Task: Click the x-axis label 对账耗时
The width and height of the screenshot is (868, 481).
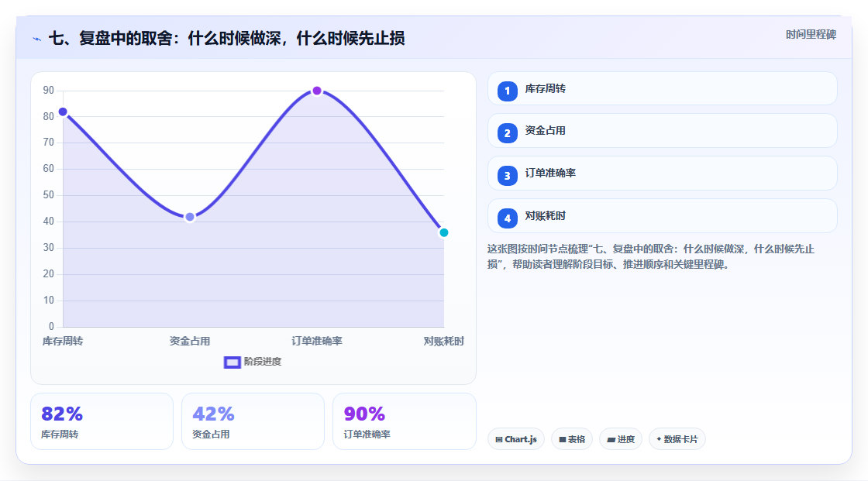Action: click(443, 341)
